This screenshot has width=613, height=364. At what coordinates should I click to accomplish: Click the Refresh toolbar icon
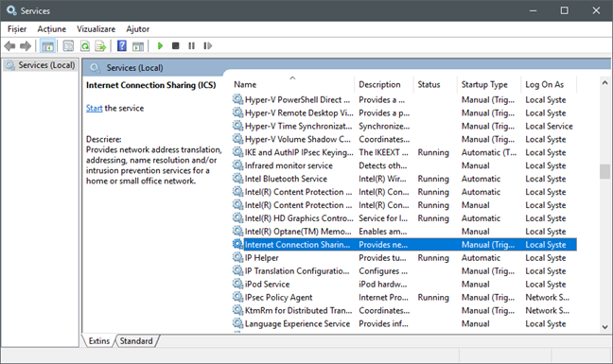[85, 46]
